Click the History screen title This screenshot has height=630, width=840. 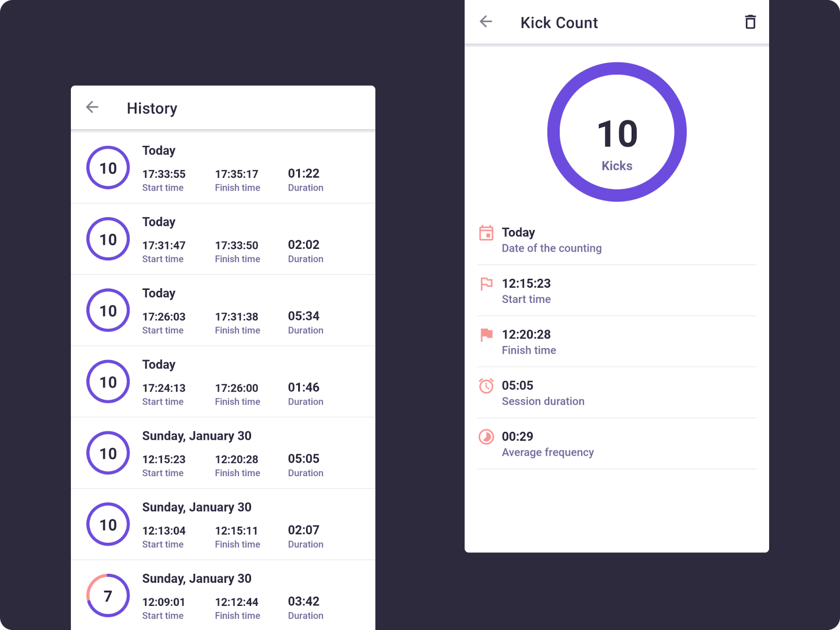(152, 108)
